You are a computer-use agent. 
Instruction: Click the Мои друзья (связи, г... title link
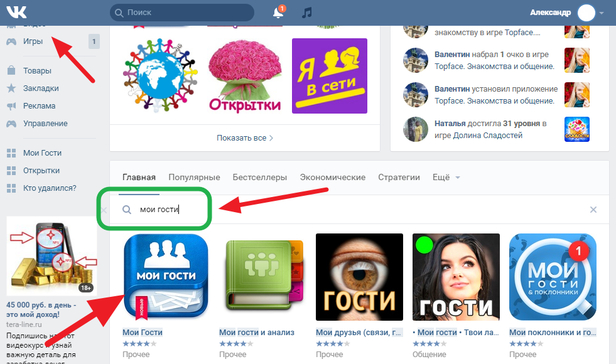359,333
